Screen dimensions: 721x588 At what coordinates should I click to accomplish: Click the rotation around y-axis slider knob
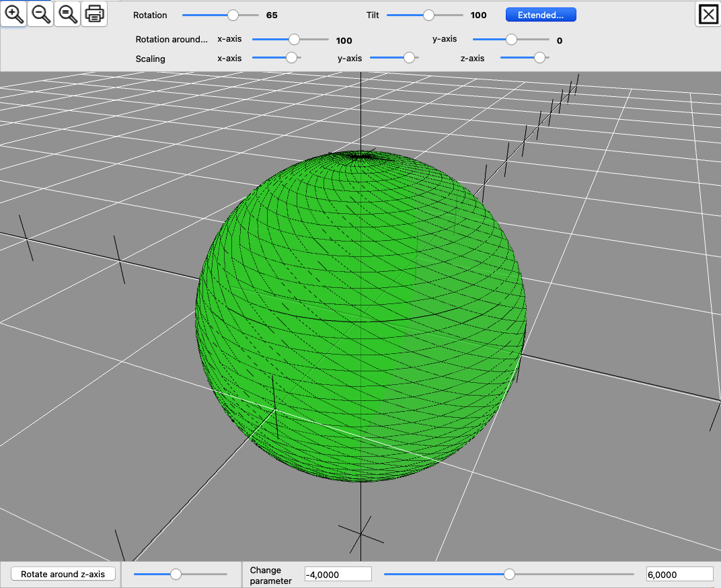click(x=511, y=40)
